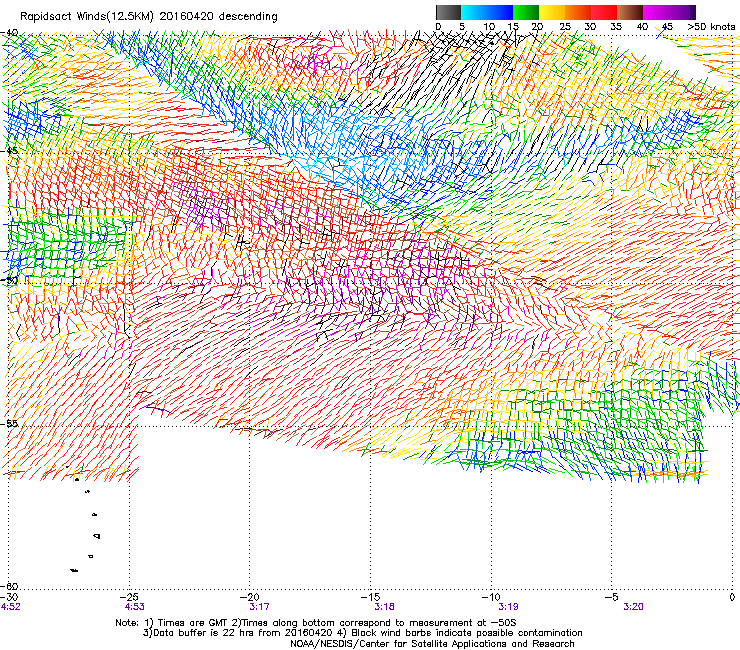Click the '-25' longitude axis label
Screen dimensions: 740x650
(x=129, y=597)
